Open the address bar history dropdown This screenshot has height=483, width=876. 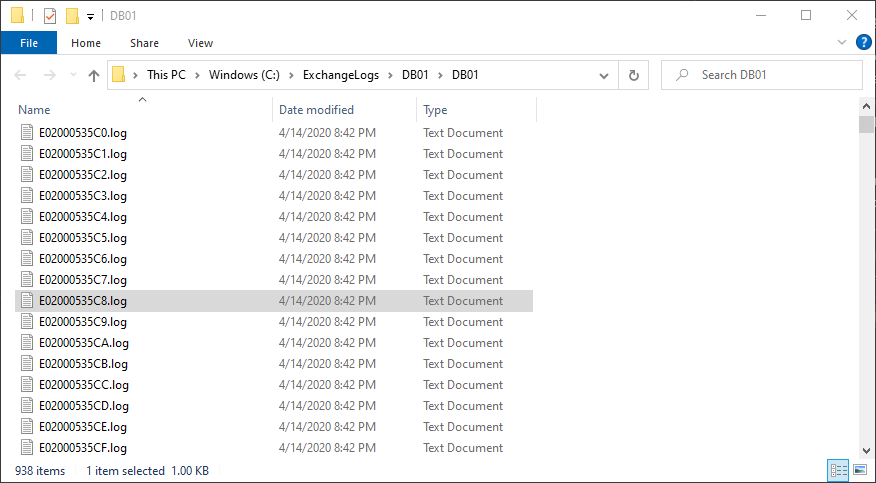click(x=604, y=75)
